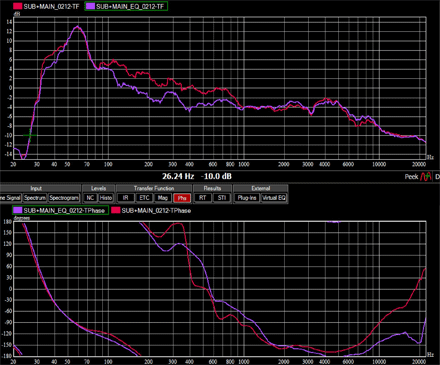This screenshot has height=365, width=440.
Task: Open the STI results view
Action: tap(222, 198)
